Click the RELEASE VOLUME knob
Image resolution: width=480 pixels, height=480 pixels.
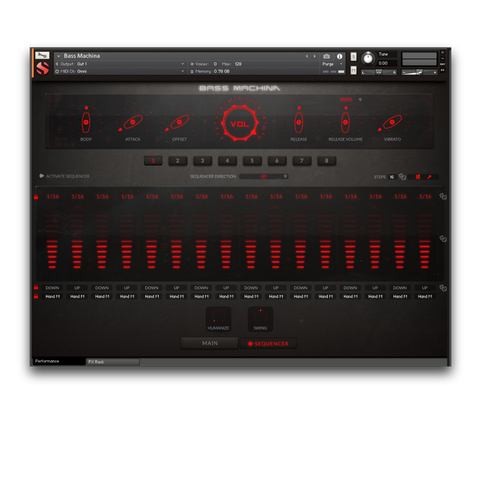click(345, 122)
